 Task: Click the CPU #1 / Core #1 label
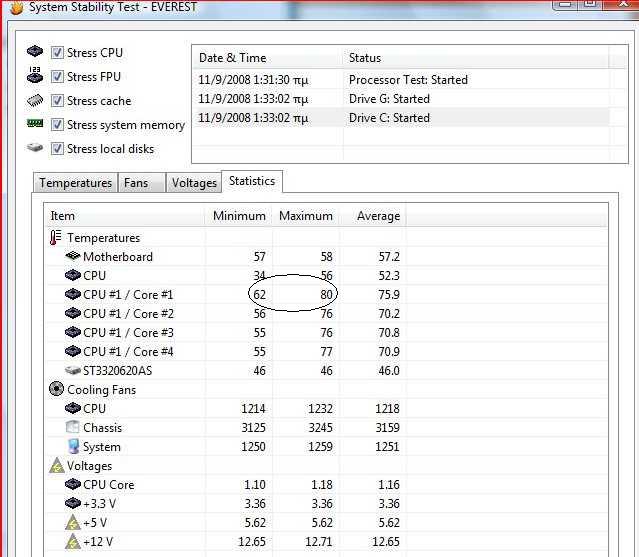coord(128,295)
